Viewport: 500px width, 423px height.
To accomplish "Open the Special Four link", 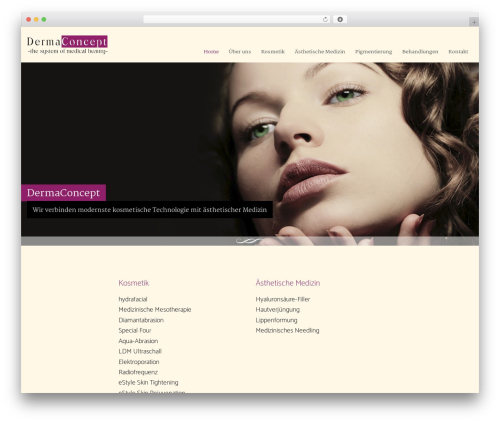I will [x=135, y=330].
